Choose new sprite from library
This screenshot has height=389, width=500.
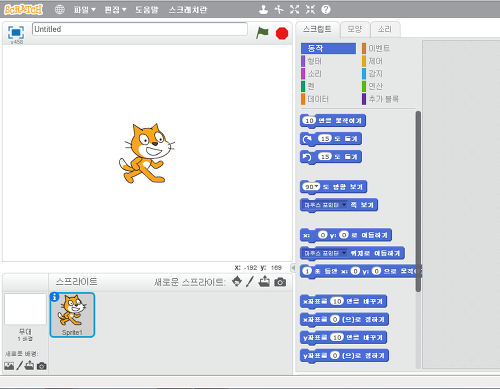pos(237,282)
